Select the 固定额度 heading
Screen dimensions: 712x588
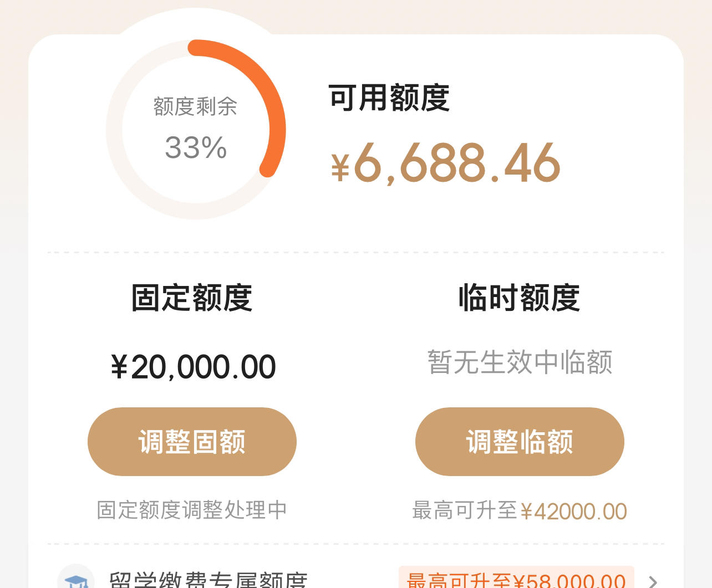pyautogui.click(x=192, y=298)
